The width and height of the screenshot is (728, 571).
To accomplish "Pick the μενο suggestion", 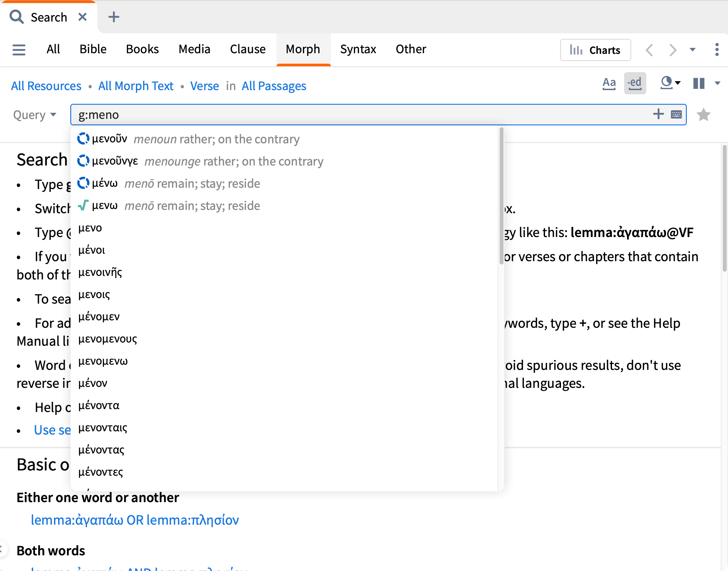I will click(x=284, y=228).
